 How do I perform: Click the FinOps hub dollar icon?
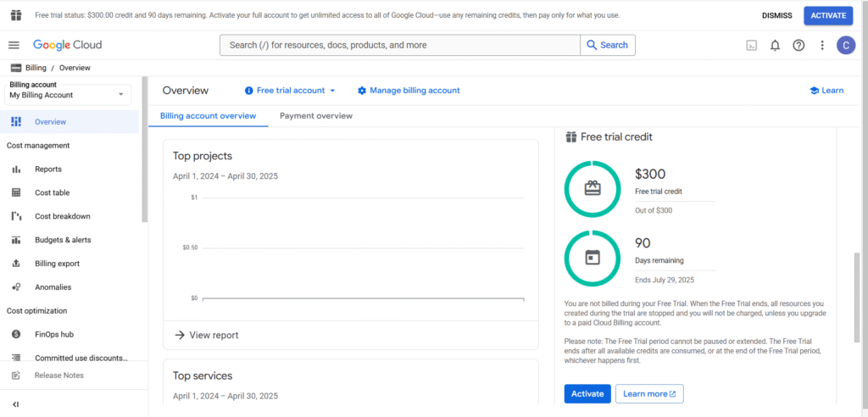pos(16,335)
